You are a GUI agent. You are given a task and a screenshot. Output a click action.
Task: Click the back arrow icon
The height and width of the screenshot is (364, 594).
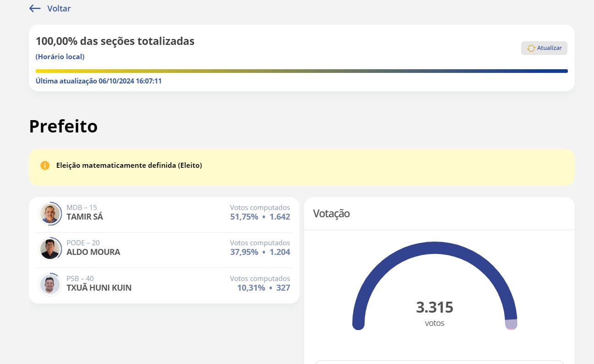[35, 8]
